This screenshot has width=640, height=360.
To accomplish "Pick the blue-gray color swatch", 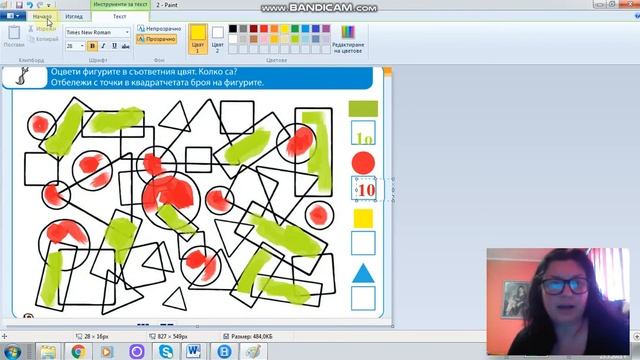I will coord(316,39).
